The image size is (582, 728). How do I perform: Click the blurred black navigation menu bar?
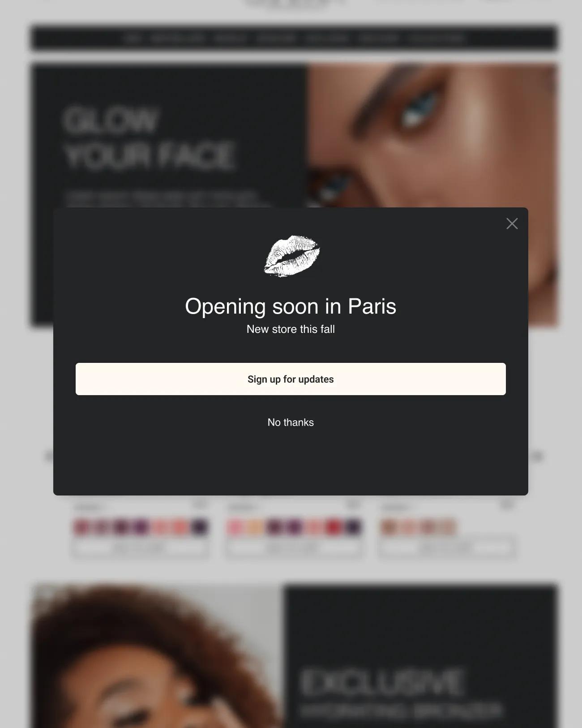[x=294, y=39]
